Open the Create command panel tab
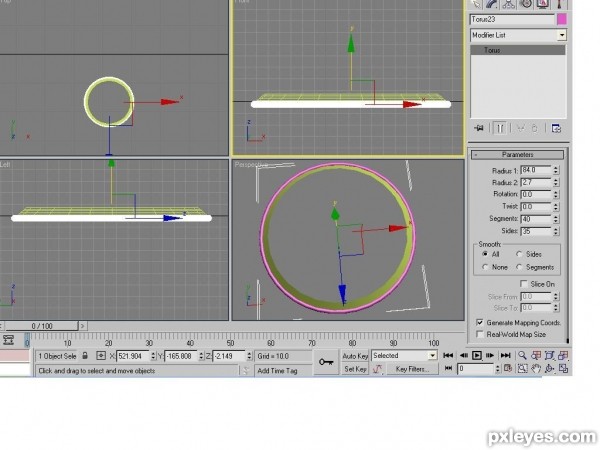600x450 pixels. [x=476, y=4]
